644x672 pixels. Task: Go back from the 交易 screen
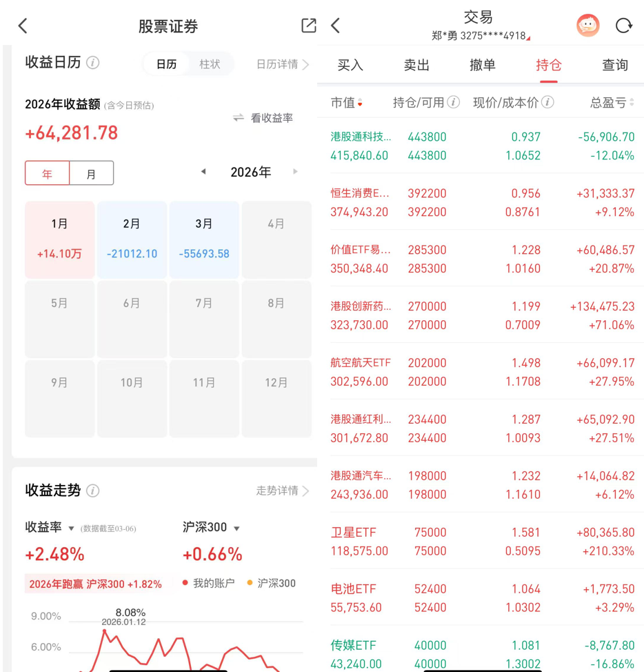click(336, 26)
